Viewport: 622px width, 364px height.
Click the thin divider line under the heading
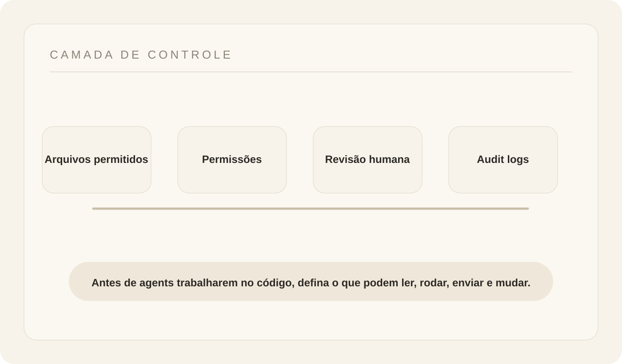click(x=311, y=72)
